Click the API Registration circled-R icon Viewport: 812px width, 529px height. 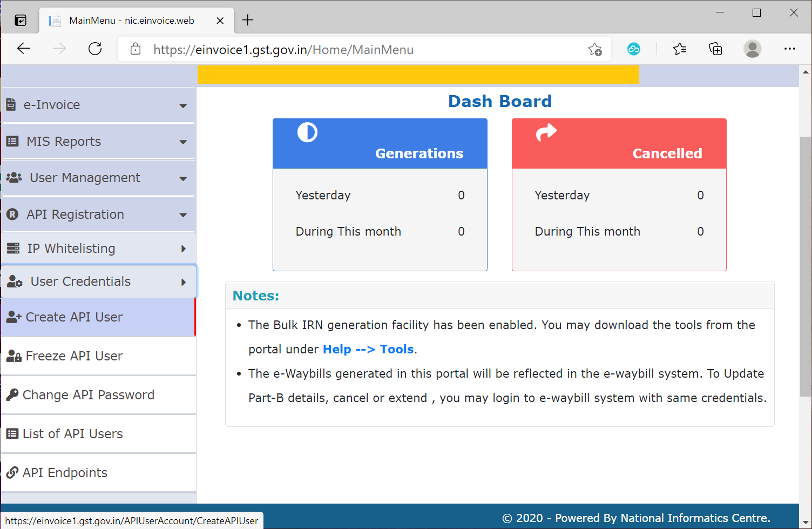pos(12,214)
